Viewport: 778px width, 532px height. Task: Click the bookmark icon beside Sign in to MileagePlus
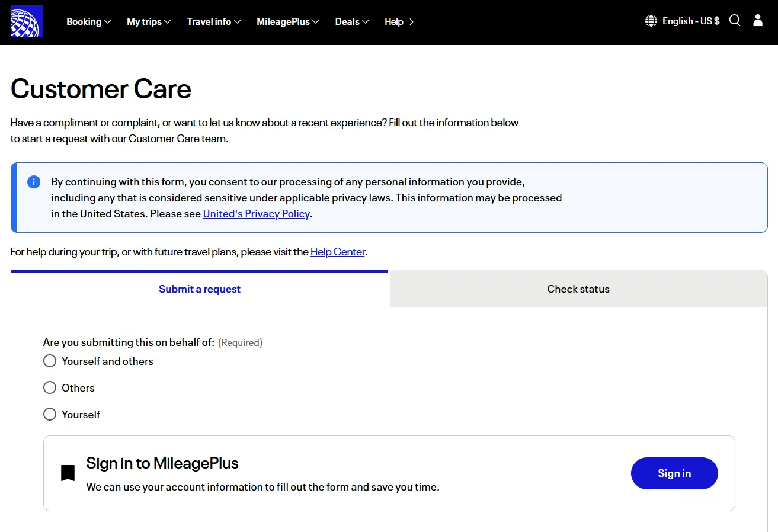pyautogui.click(x=68, y=473)
